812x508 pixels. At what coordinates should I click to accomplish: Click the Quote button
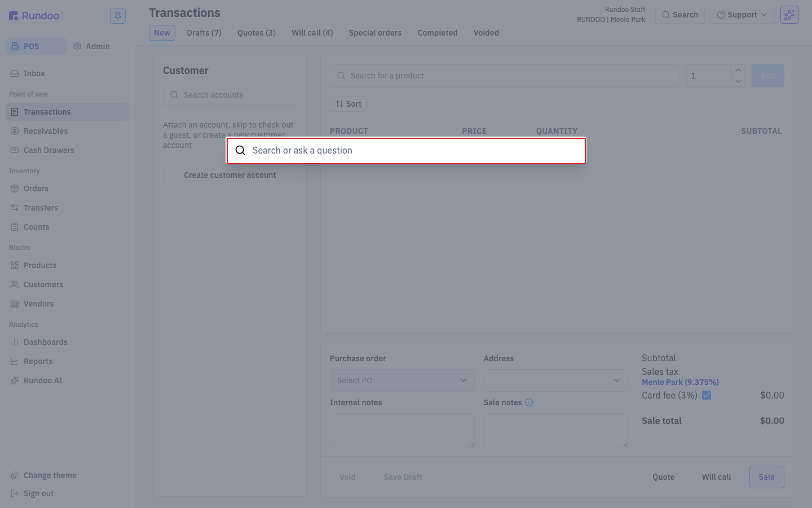664,477
